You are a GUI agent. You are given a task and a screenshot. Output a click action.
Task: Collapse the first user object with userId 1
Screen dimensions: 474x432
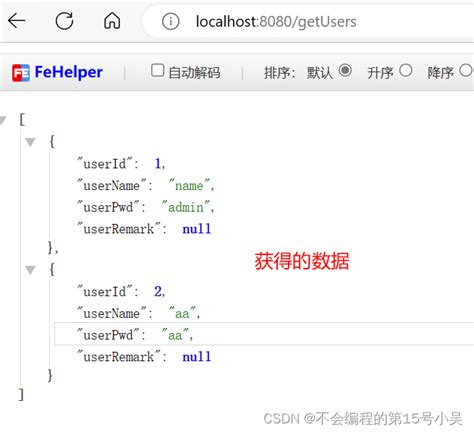(31, 142)
